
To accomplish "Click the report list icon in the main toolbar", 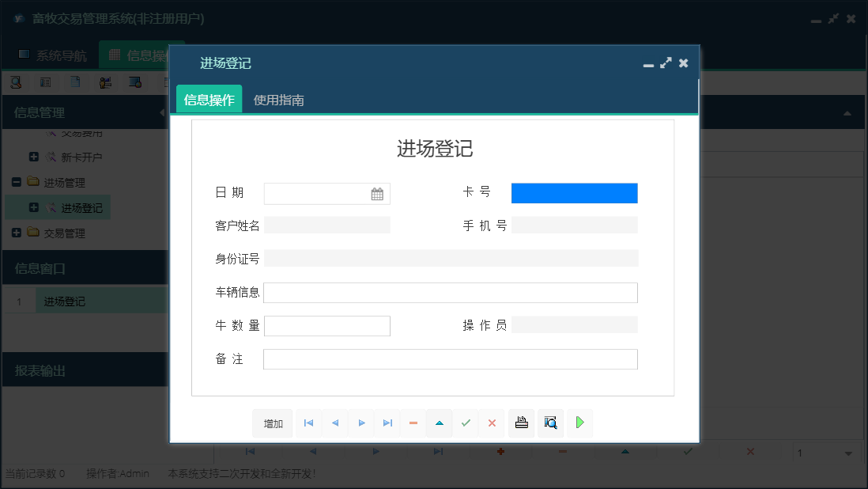I will click(45, 81).
